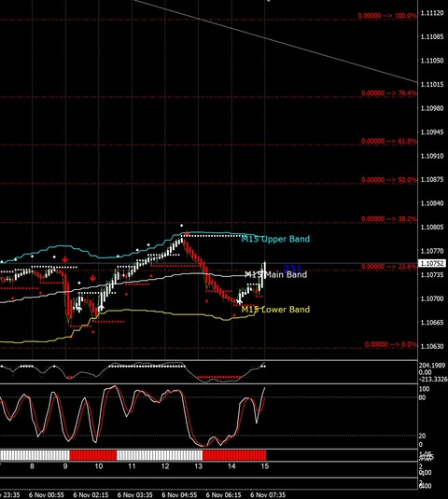Select the 1.11050 price scale value
Viewport: 448px width, 499px height.
[432, 61]
